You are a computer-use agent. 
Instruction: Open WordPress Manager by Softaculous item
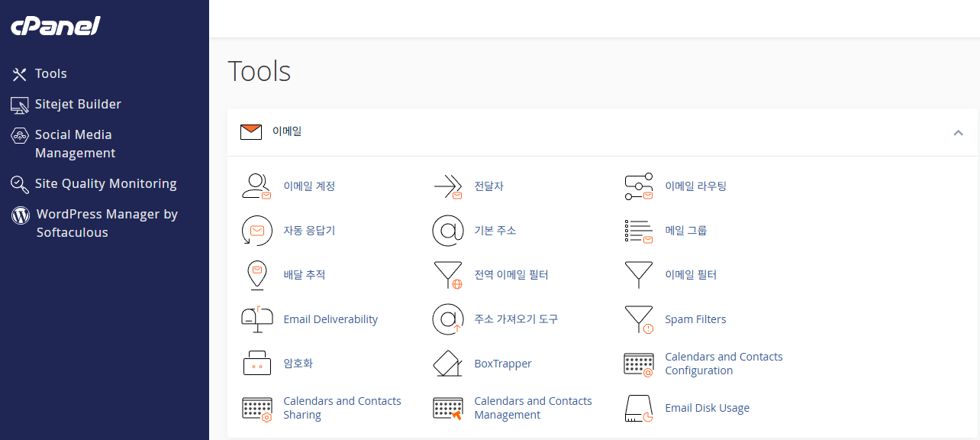[x=107, y=224]
